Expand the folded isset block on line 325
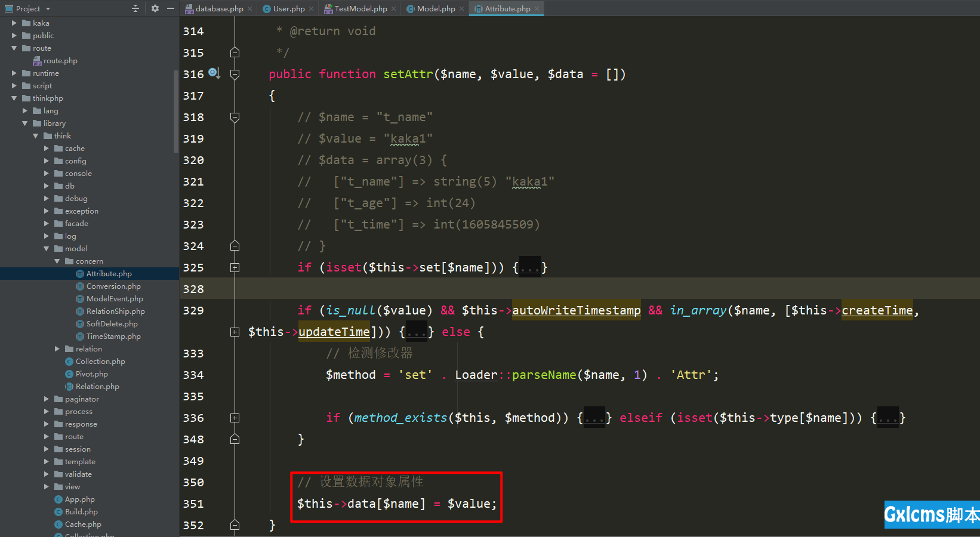 (235, 268)
